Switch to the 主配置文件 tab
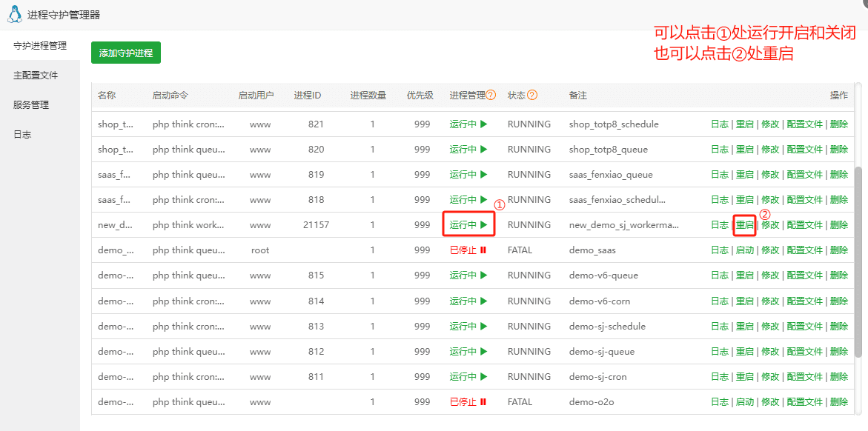 tap(36, 76)
